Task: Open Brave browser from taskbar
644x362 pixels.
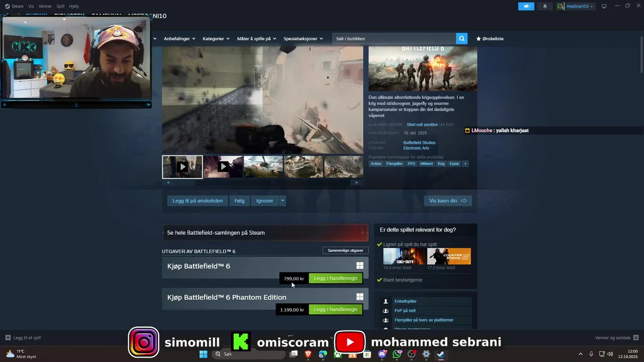Action: point(308,354)
